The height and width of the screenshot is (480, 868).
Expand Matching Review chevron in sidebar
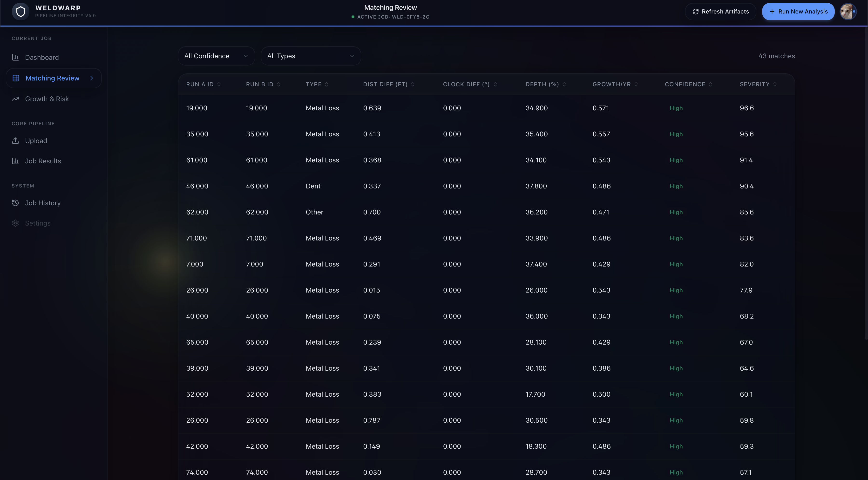pyautogui.click(x=91, y=78)
